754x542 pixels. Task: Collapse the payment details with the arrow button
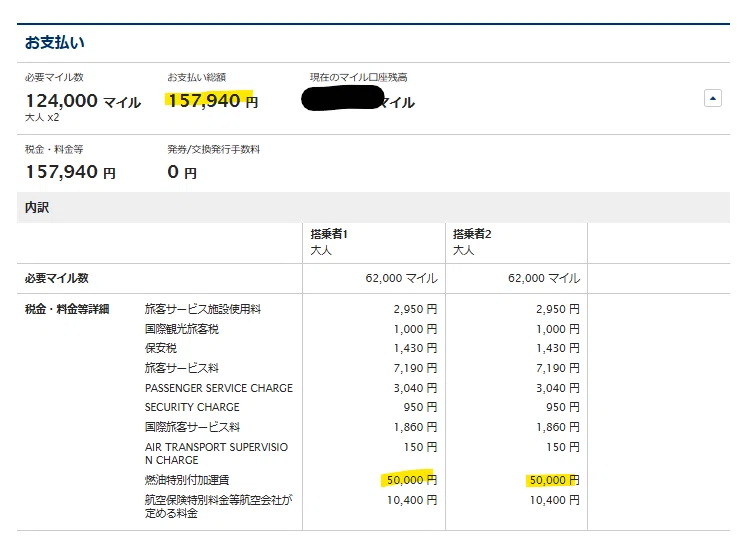tap(712, 98)
